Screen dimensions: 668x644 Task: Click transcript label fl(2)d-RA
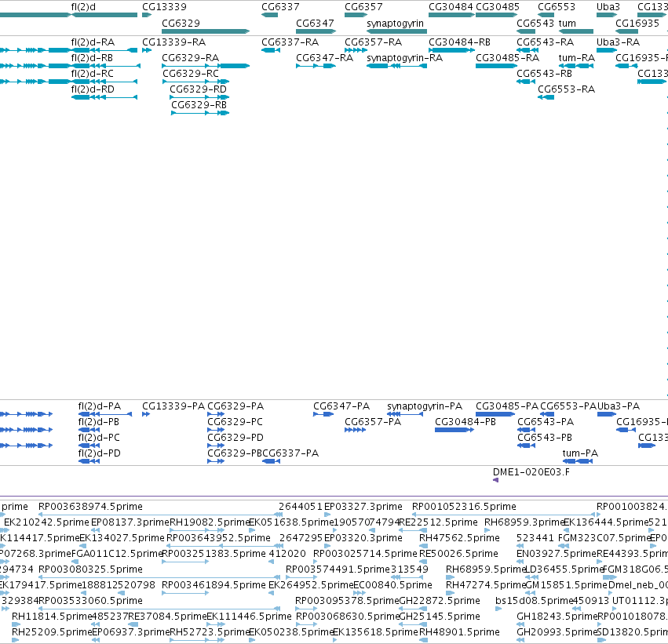pyautogui.click(x=93, y=42)
